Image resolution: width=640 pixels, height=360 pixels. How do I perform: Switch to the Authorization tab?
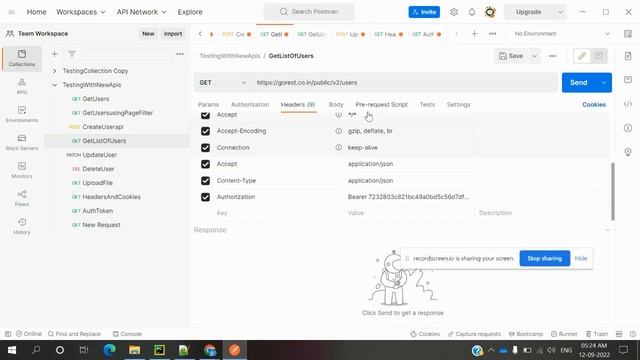pyautogui.click(x=250, y=104)
